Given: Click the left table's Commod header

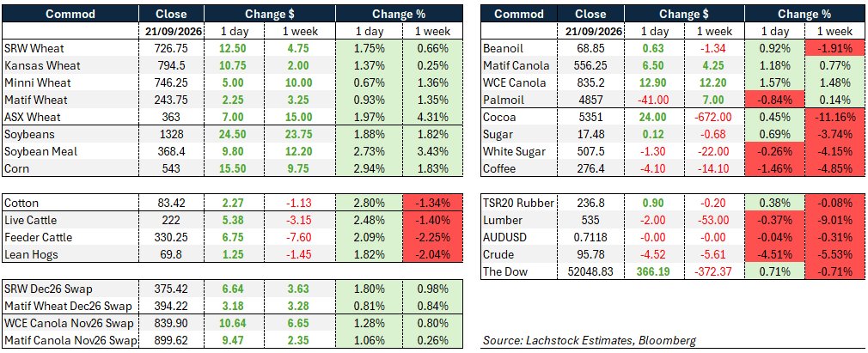Looking at the screenshot, I should click(70, 14).
